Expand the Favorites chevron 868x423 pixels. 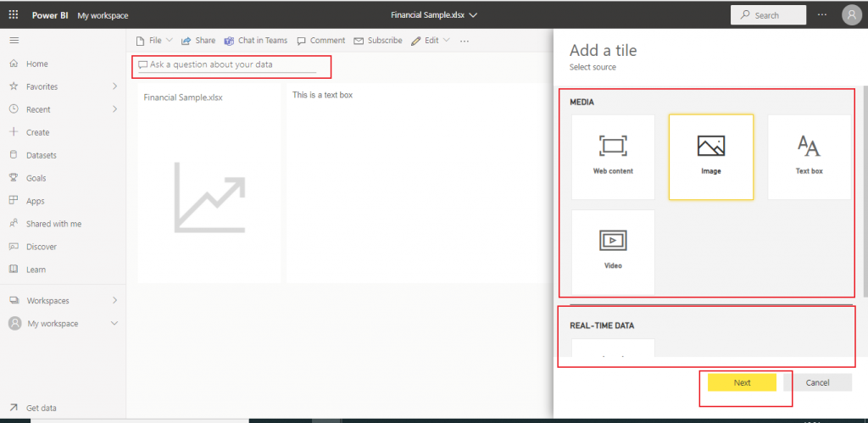pyautogui.click(x=114, y=86)
